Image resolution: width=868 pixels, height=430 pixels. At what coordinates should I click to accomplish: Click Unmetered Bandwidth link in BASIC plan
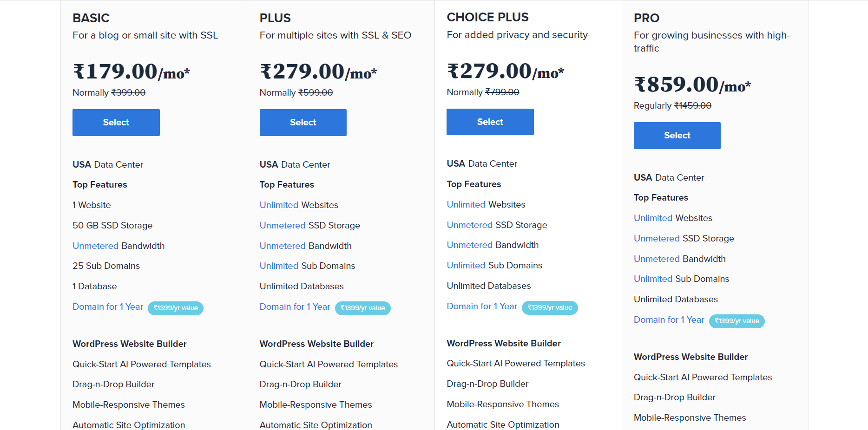[x=96, y=246]
